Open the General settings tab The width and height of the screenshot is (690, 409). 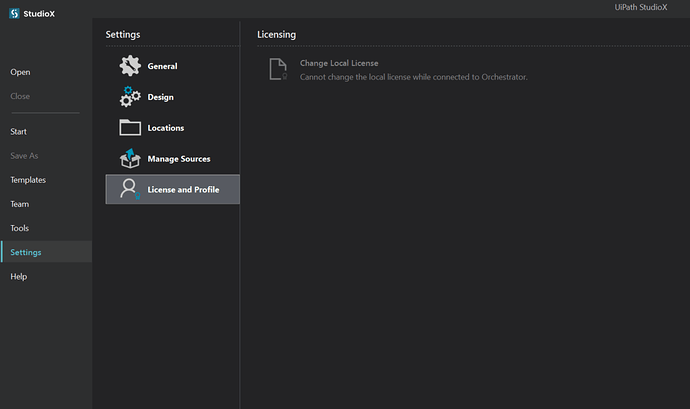coord(163,66)
